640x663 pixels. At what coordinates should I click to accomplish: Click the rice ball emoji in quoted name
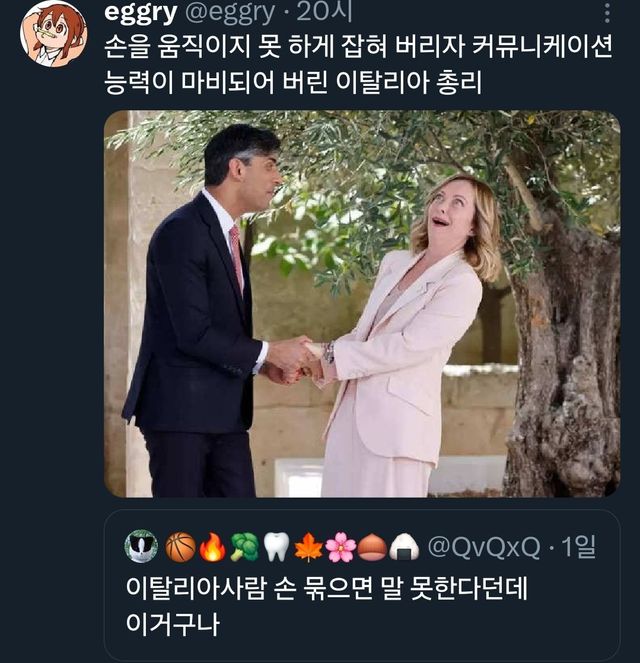tap(404, 547)
